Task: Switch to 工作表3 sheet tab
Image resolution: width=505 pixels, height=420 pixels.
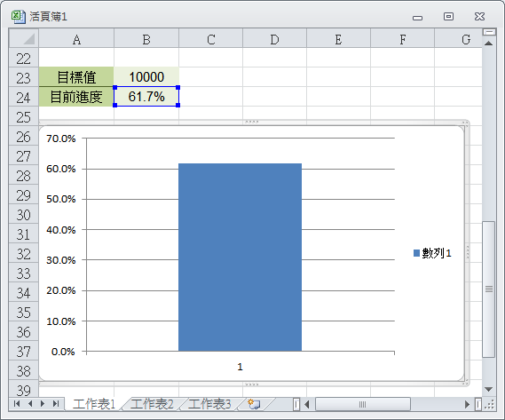Action: click(x=209, y=404)
